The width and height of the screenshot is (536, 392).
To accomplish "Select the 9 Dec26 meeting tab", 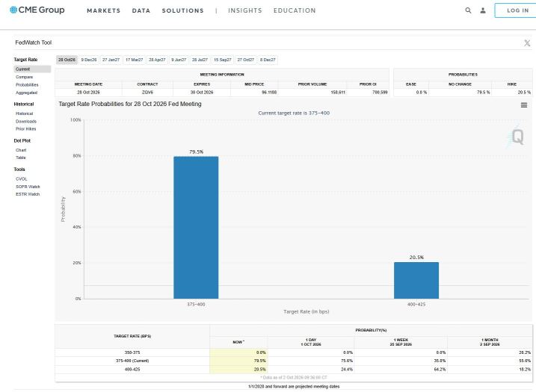I will [89, 60].
